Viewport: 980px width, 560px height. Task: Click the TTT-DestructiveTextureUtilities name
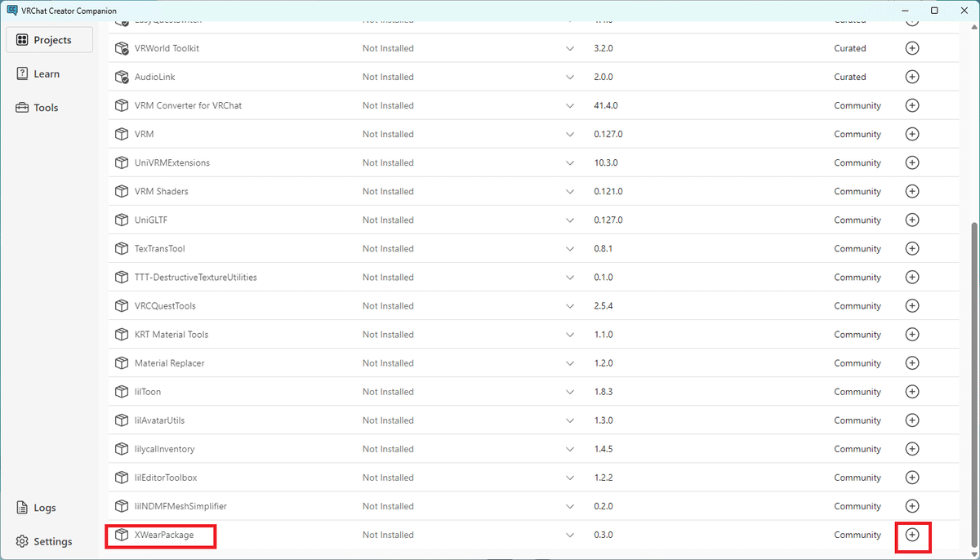[196, 277]
